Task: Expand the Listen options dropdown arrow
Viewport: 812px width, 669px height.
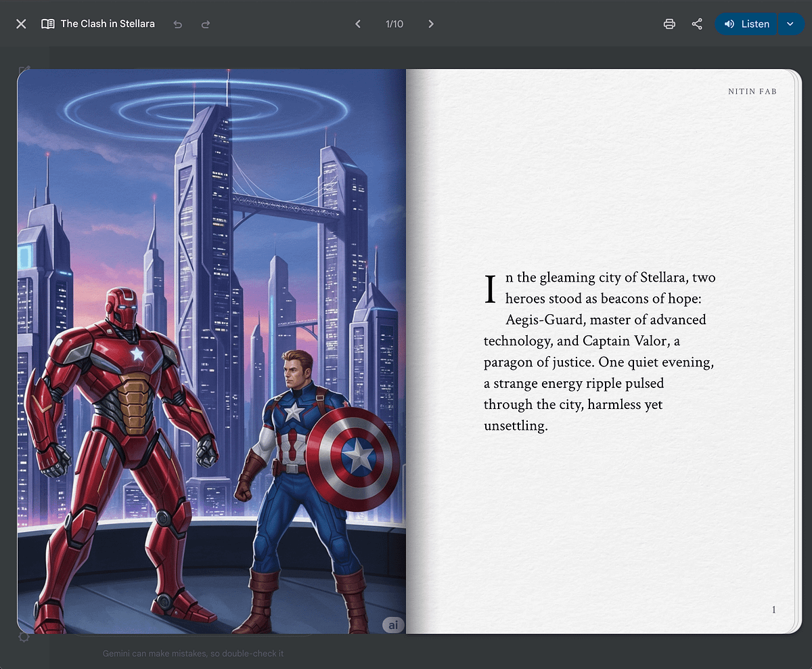Action: pos(790,24)
